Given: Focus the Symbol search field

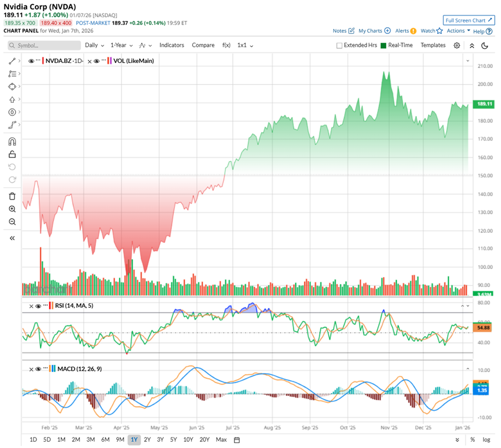Looking at the screenshot, I should (x=44, y=46).
